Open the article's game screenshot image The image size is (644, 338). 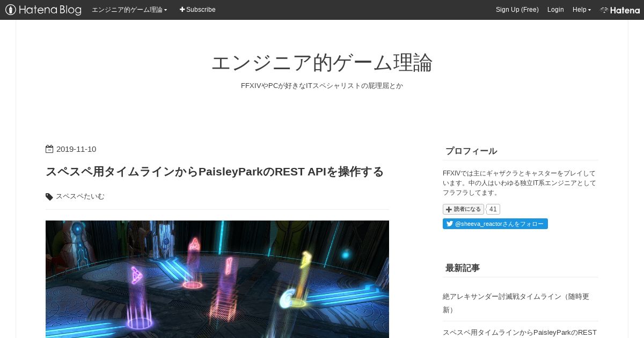click(217, 279)
